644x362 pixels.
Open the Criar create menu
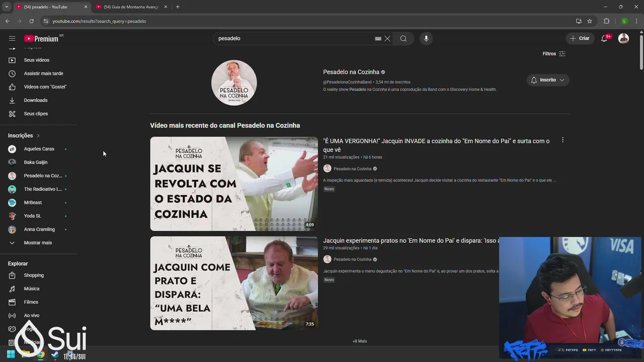[x=580, y=38]
